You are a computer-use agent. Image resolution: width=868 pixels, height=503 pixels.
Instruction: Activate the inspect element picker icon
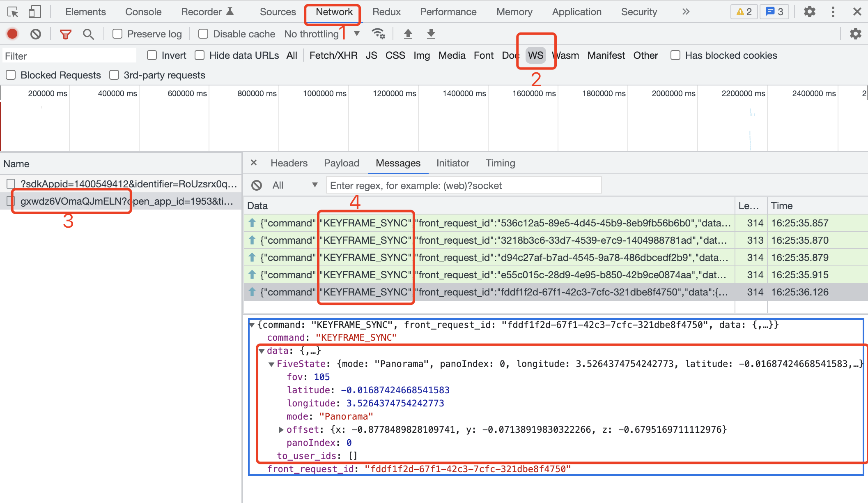[13, 12]
